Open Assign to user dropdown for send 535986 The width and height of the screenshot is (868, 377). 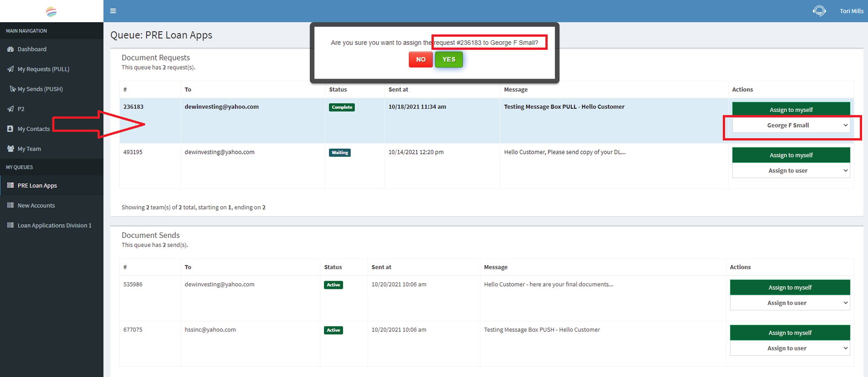point(790,303)
